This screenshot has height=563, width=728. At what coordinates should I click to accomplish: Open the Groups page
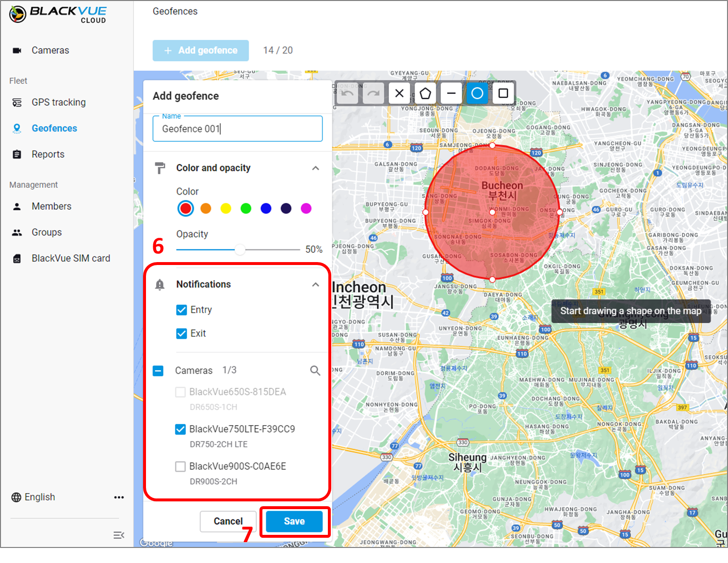coord(47,232)
